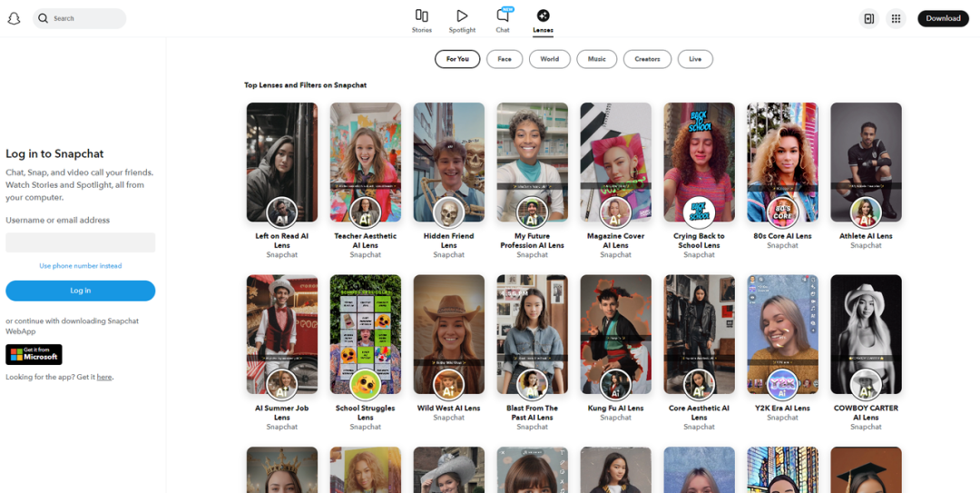Viewport: 980px width, 493px height.
Task: Click the username or email field
Action: pyautogui.click(x=81, y=242)
